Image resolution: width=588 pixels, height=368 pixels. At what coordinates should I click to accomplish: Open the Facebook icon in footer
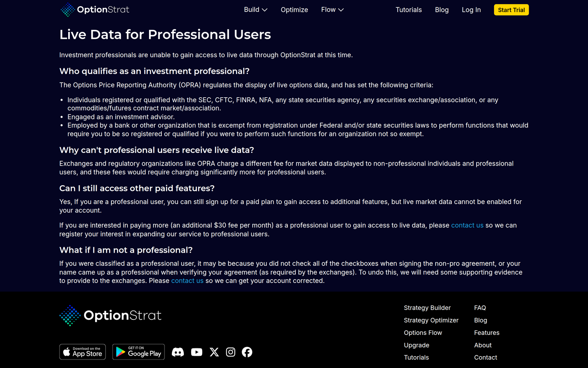click(247, 352)
